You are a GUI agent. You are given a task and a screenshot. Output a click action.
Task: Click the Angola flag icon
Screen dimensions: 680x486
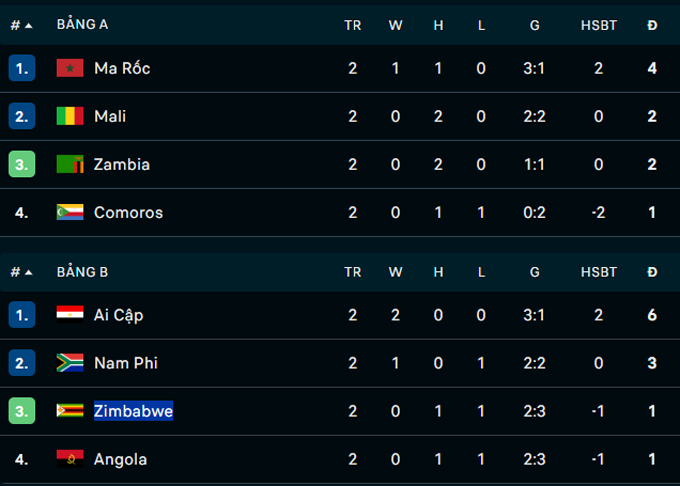point(70,459)
